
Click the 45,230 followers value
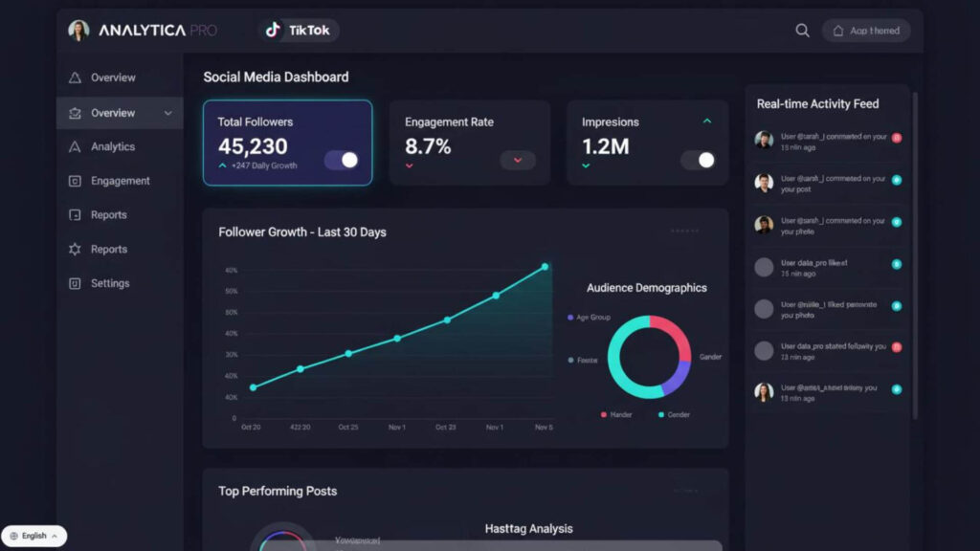click(253, 146)
